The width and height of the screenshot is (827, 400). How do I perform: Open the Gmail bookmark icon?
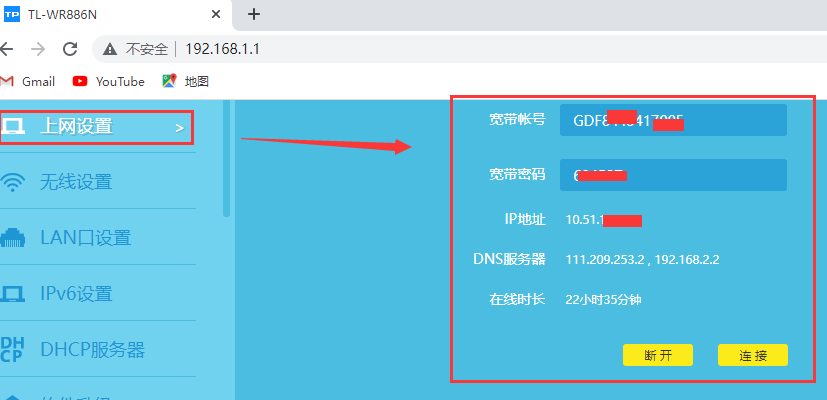(x=6, y=81)
